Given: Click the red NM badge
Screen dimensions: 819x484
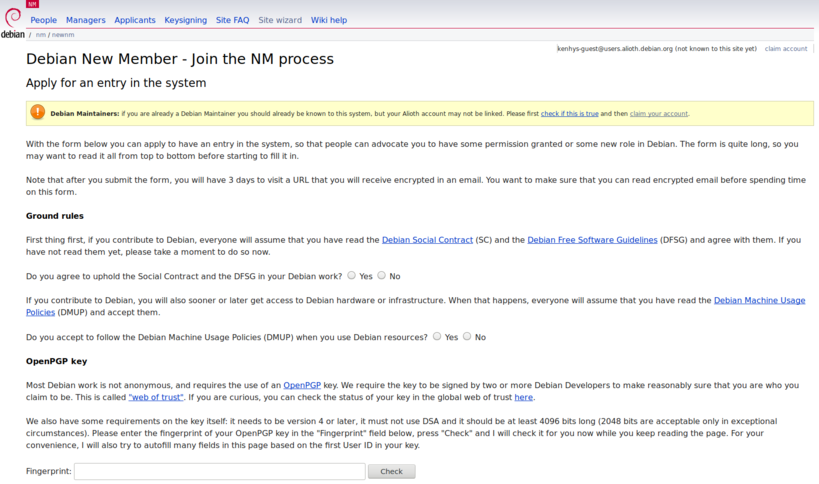Looking at the screenshot, I should point(32,4).
